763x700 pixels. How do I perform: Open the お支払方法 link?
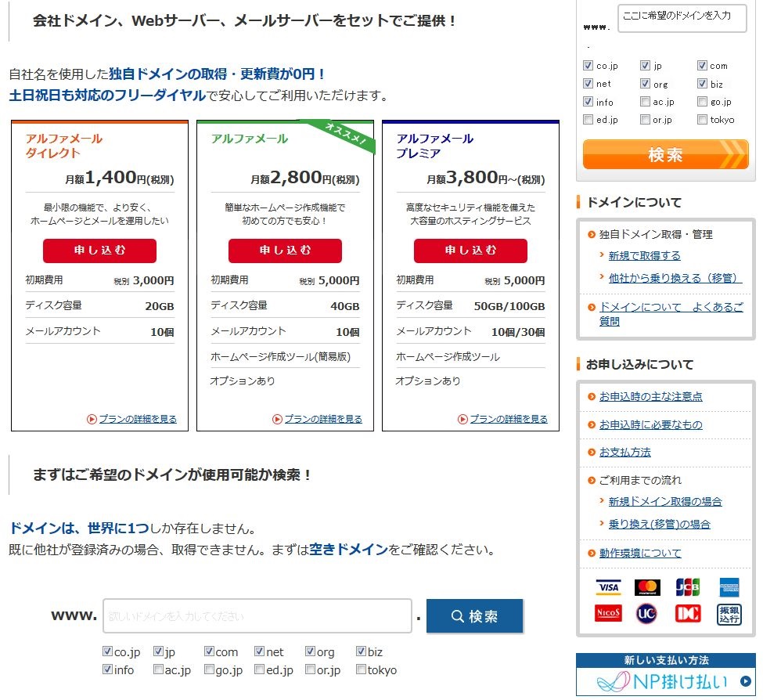(x=624, y=451)
